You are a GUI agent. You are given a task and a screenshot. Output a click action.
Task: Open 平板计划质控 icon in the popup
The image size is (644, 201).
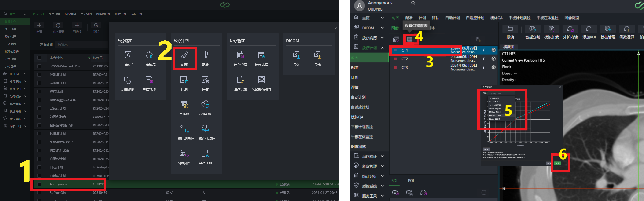pyautogui.click(x=184, y=132)
